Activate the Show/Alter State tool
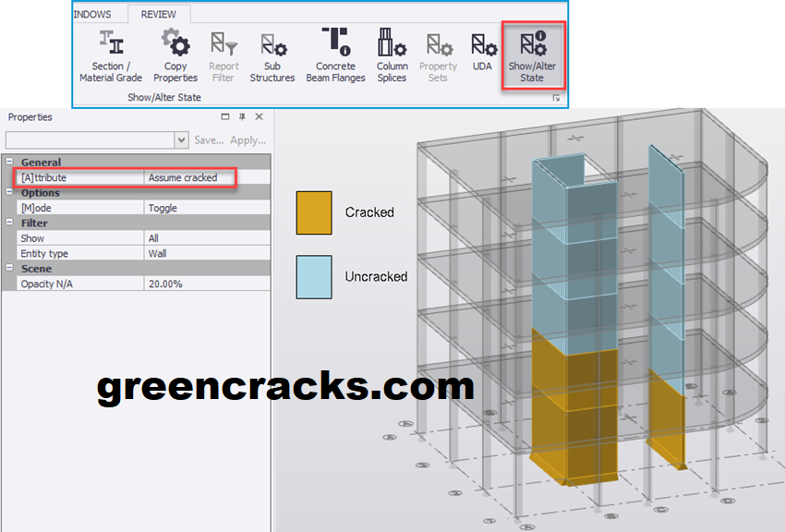 point(532,55)
